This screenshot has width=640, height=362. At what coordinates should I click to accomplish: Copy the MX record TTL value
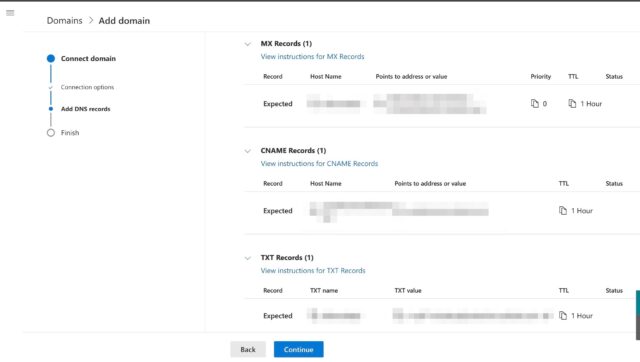coord(572,104)
